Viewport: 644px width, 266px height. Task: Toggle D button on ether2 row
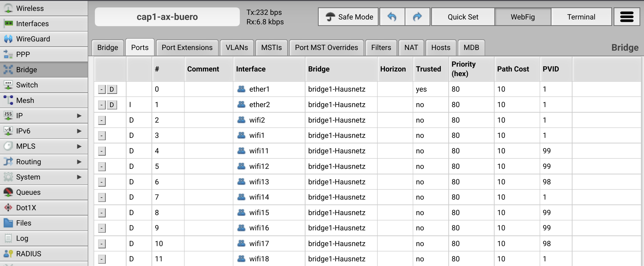pyautogui.click(x=112, y=105)
